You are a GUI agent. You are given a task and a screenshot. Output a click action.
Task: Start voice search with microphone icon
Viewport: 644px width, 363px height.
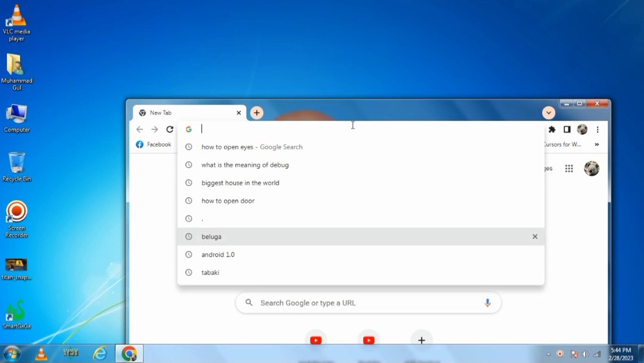coord(487,302)
